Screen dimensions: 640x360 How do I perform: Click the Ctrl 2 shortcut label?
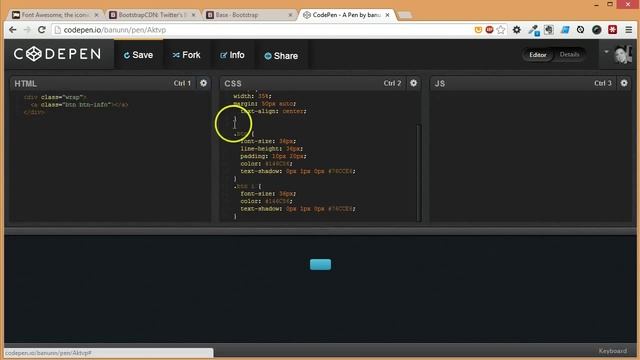point(392,83)
